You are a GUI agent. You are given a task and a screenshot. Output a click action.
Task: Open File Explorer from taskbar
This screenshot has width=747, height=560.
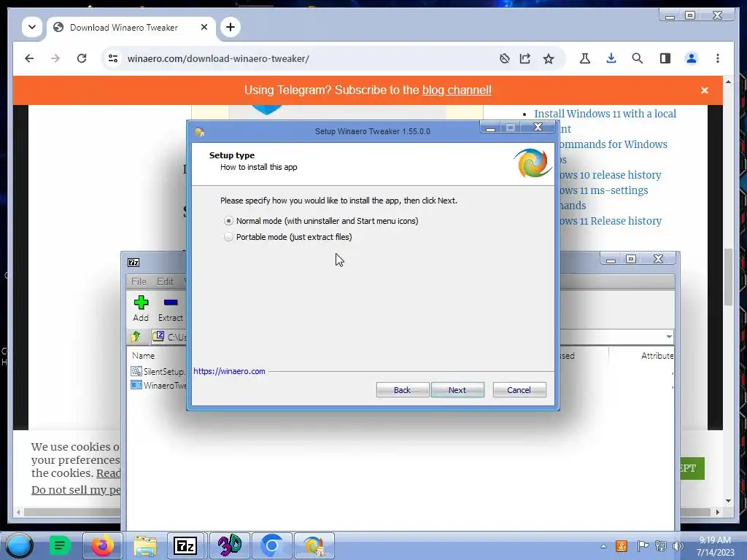pos(145,545)
